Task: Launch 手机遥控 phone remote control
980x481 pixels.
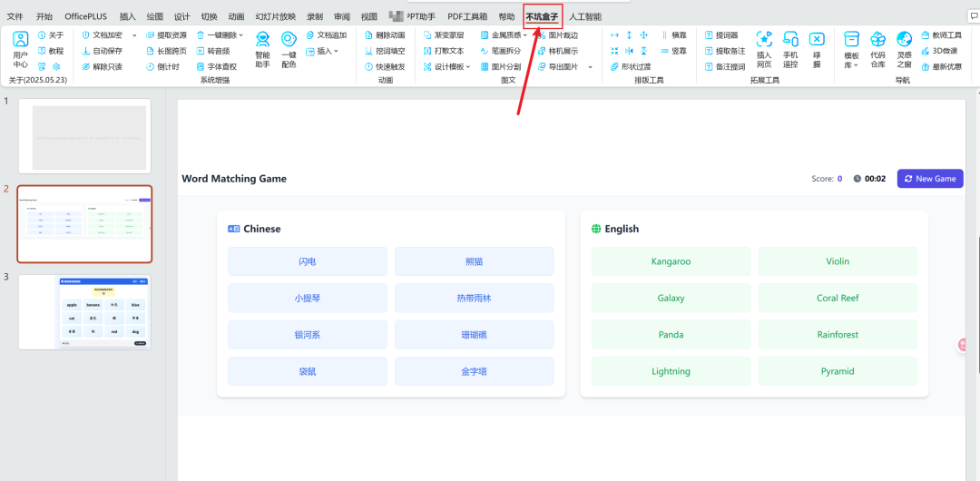Action: pyautogui.click(x=790, y=49)
